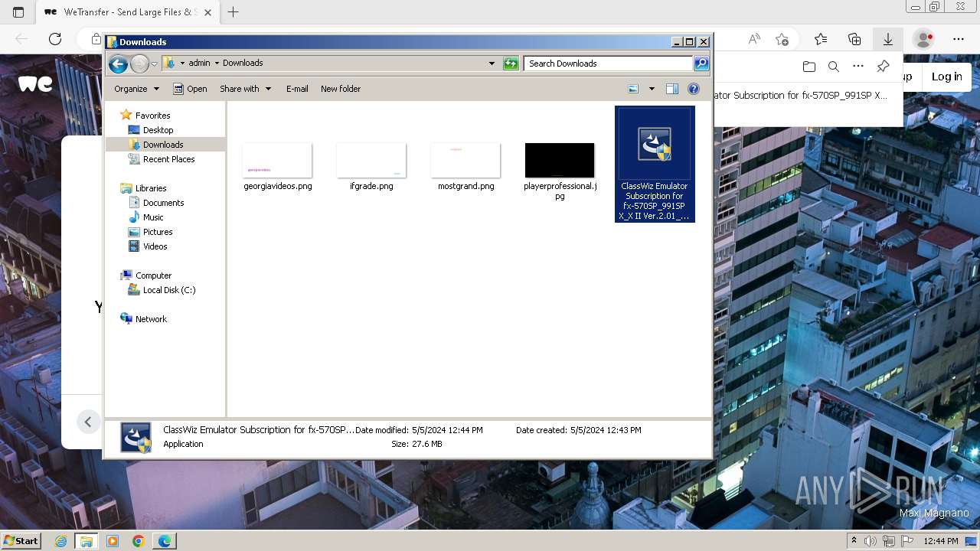Viewport: 980px width, 551px height.
Task: Select the playerprofessional.jpg thumbnail
Action: point(560,160)
